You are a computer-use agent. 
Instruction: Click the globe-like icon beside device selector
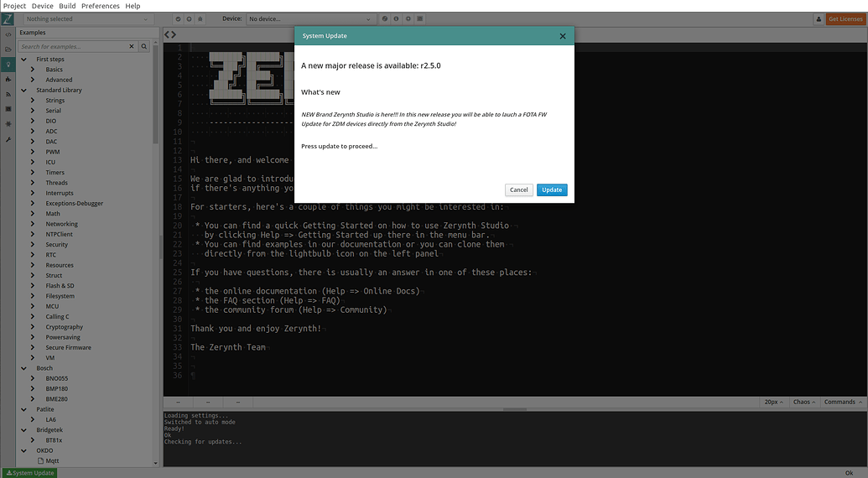[385, 18]
